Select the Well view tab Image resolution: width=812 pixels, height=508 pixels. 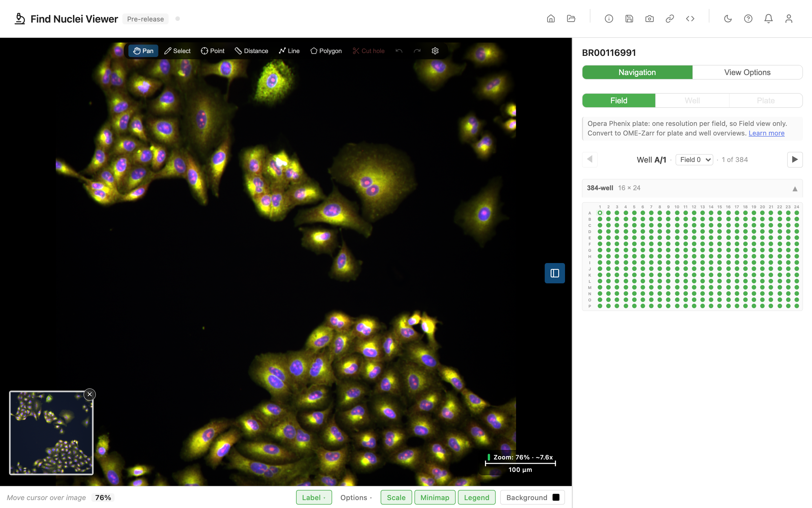coord(692,100)
